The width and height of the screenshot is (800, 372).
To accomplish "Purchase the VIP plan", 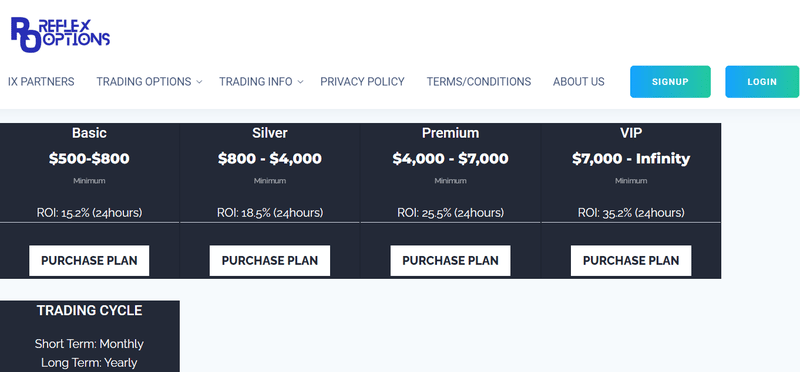I will pos(631,261).
